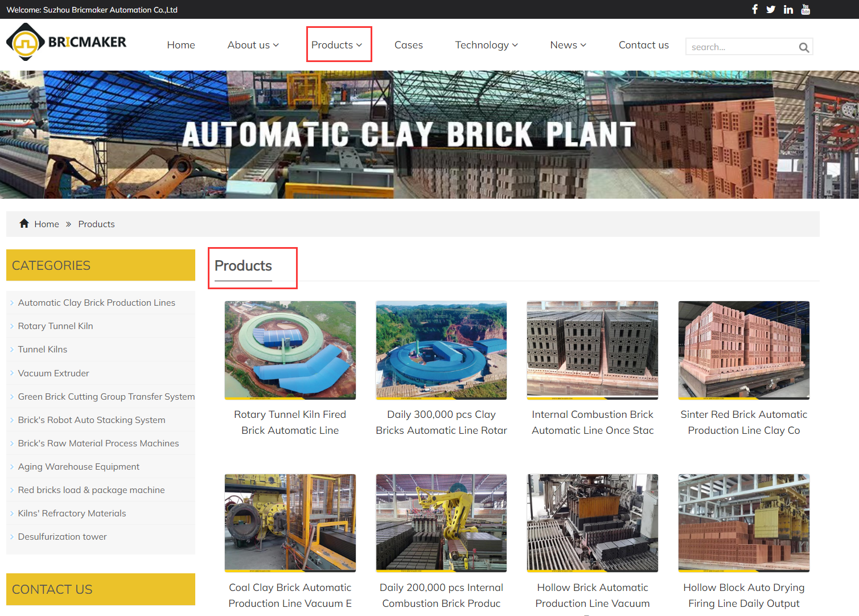The width and height of the screenshot is (859, 616).
Task: Open the YouTube social icon
Action: (x=805, y=9)
